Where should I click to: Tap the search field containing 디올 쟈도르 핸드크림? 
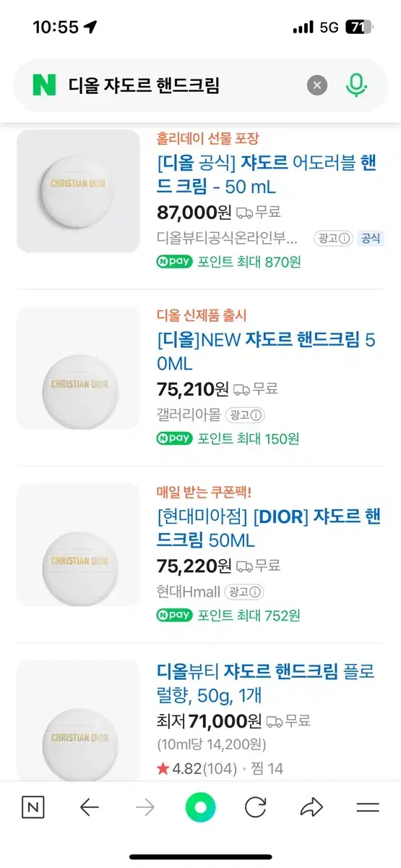coord(181,85)
